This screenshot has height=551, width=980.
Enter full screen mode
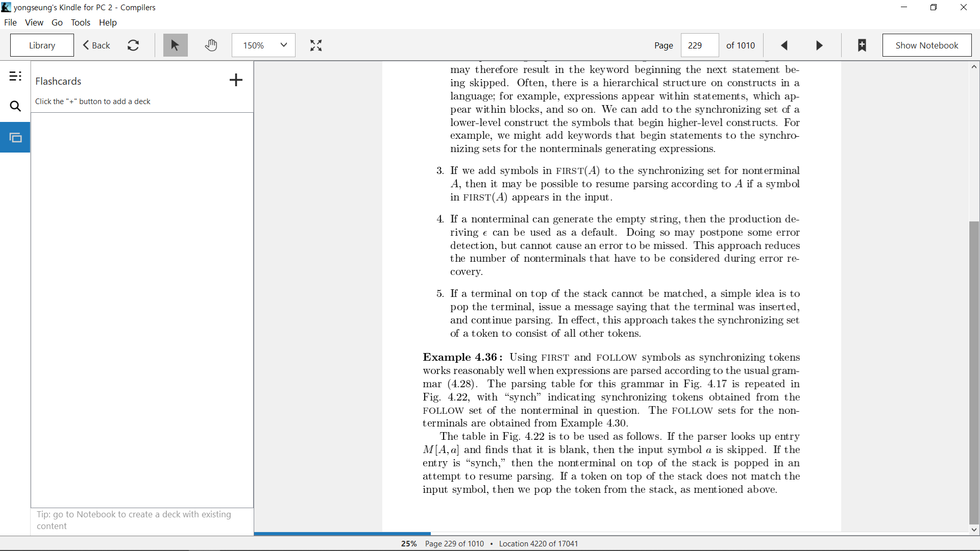[316, 45]
